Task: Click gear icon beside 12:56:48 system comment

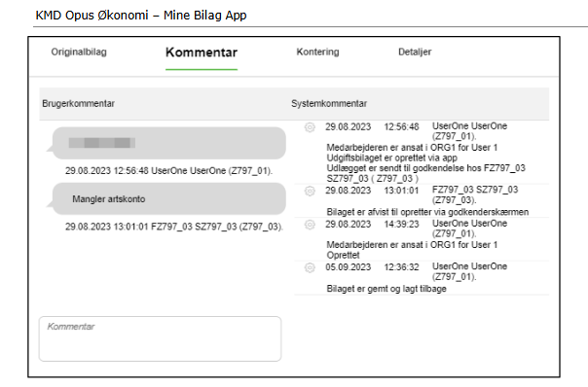Action: 310,127
